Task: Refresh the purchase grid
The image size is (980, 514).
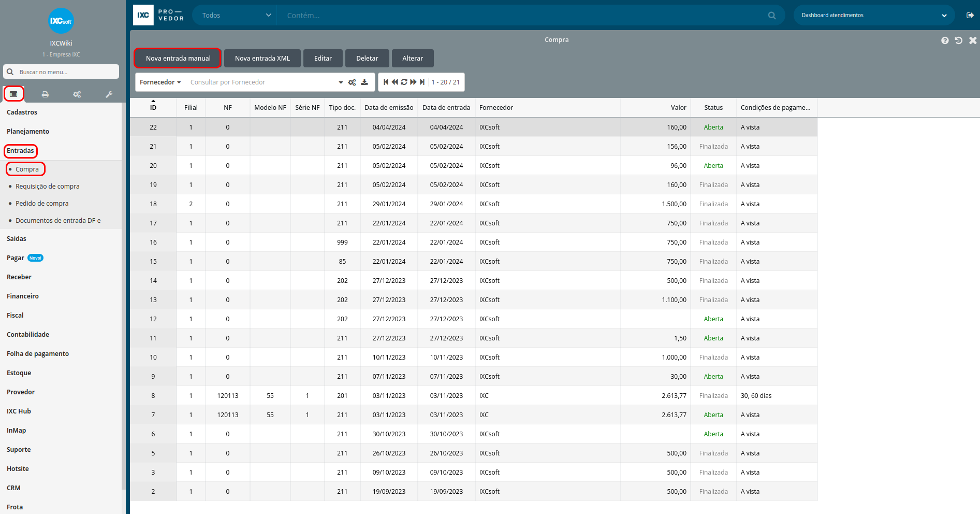Action: (404, 82)
